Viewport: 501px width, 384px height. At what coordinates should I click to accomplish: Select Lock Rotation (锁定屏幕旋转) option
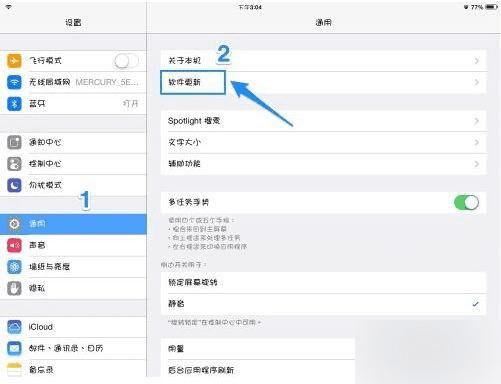pyautogui.click(x=323, y=282)
